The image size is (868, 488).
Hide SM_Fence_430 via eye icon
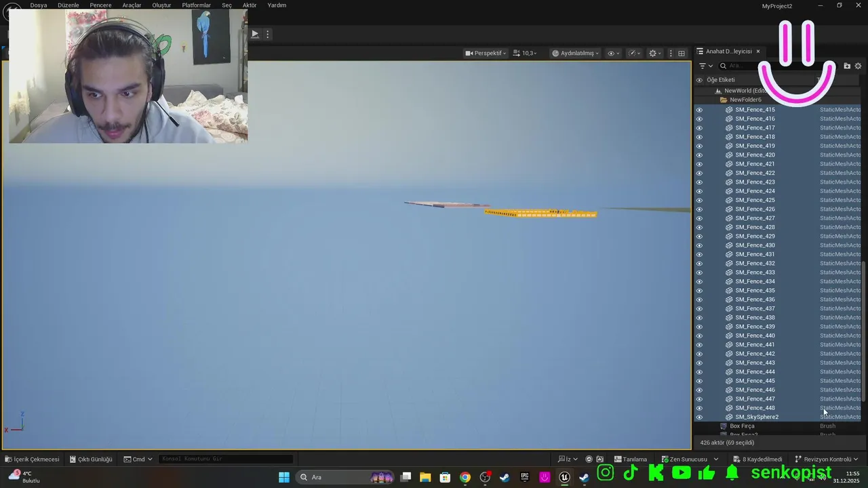pyautogui.click(x=699, y=245)
